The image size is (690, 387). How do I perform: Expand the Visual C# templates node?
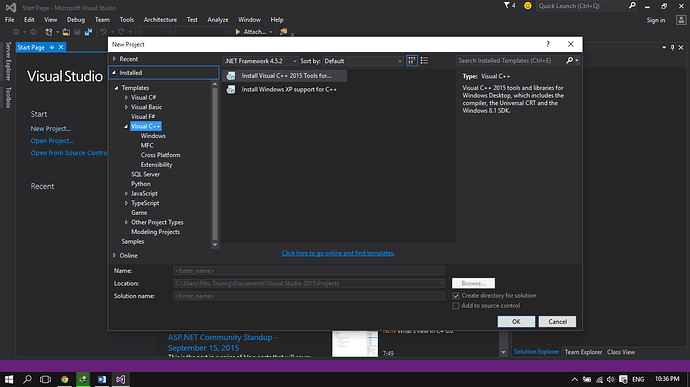tap(126, 98)
